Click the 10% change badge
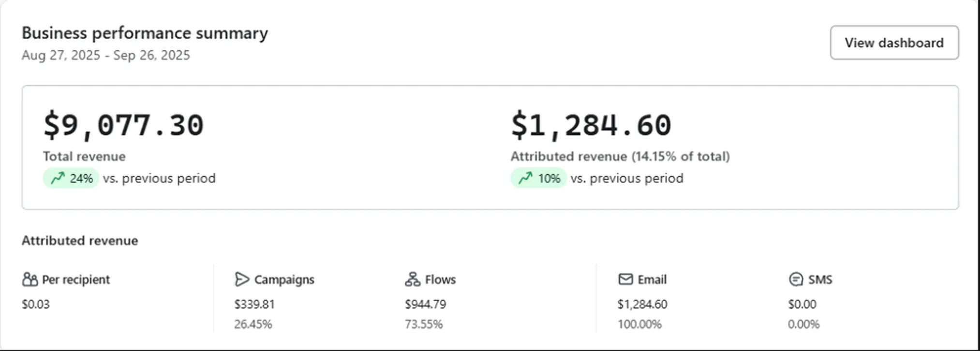The height and width of the screenshot is (351, 980). (538, 178)
